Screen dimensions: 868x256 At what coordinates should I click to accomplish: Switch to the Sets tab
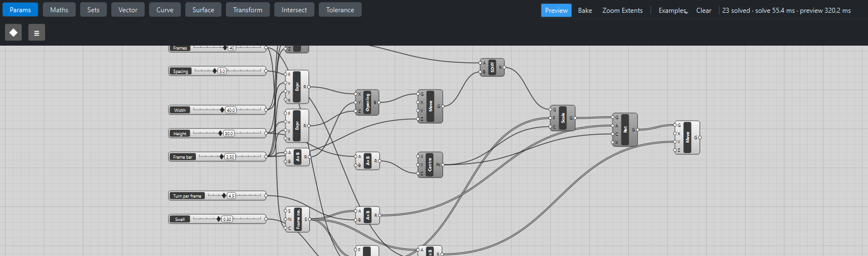pyautogui.click(x=93, y=10)
